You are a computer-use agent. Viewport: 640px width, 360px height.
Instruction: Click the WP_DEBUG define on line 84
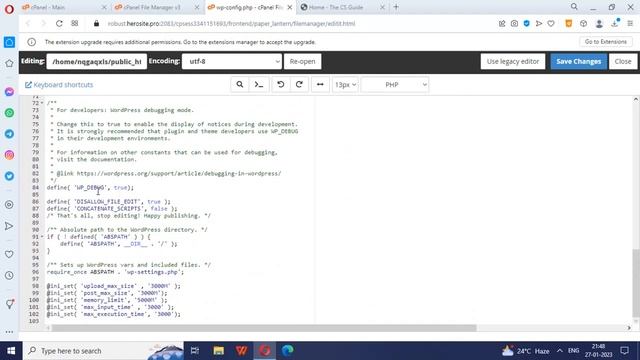point(90,187)
